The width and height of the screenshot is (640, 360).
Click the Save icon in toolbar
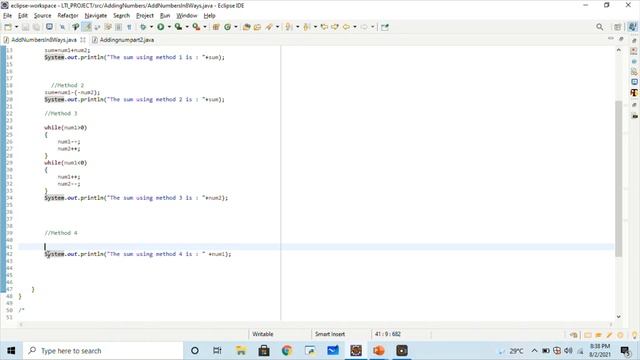click(x=25, y=27)
